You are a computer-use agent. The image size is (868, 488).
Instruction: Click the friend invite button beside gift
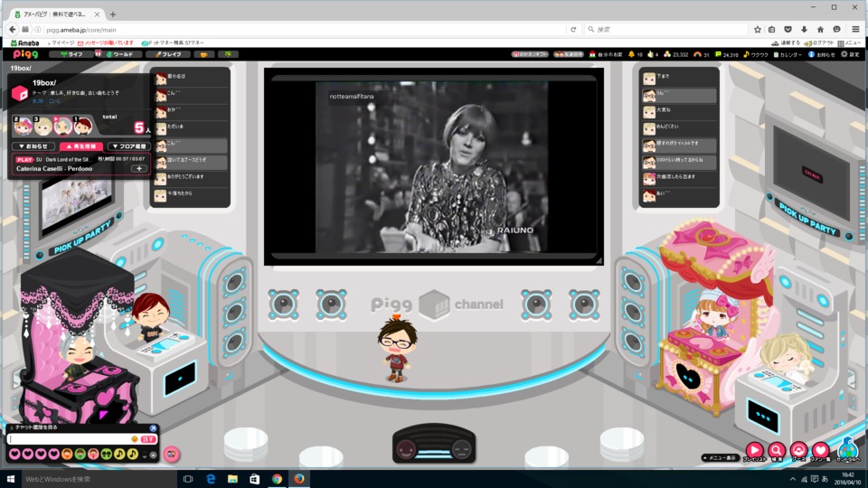pos(569,54)
